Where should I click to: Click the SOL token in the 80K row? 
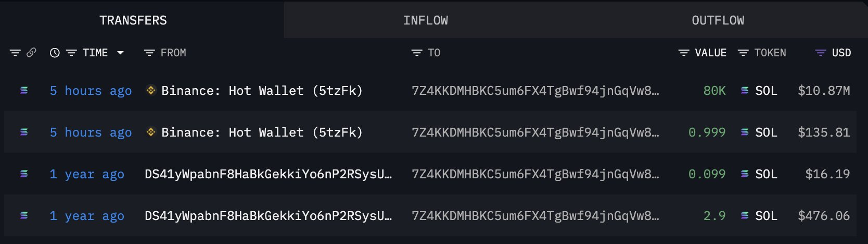coord(765,91)
